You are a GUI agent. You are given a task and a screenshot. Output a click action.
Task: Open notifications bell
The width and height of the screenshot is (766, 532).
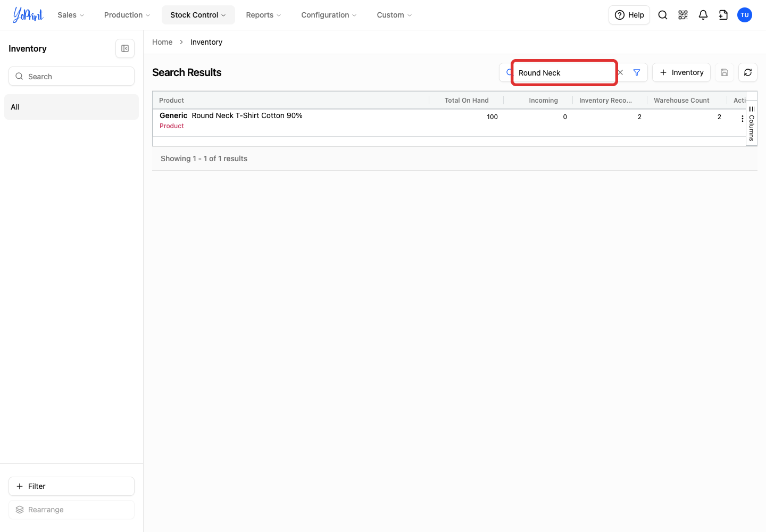(703, 15)
